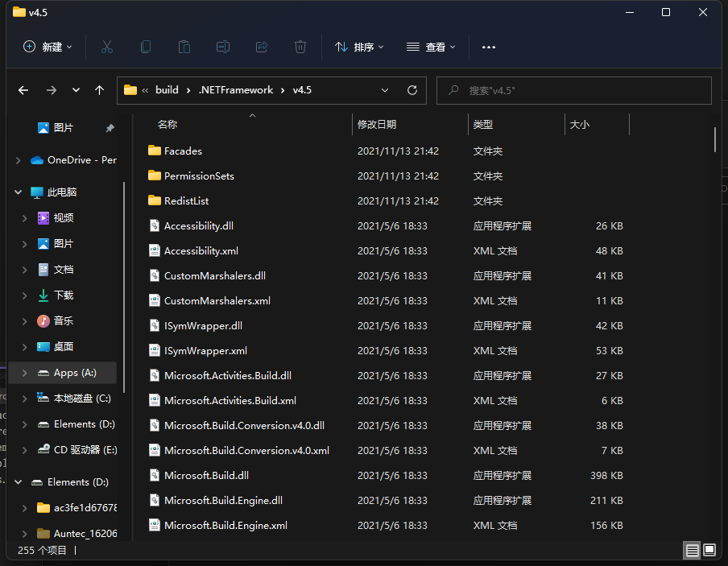728x566 pixels.
Task: Click the Cut scissors icon
Action: pos(107,47)
